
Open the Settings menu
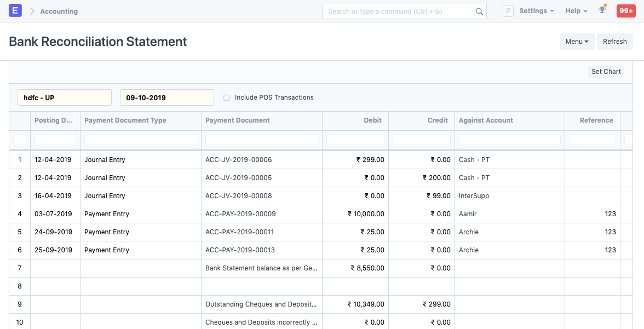tap(536, 10)
